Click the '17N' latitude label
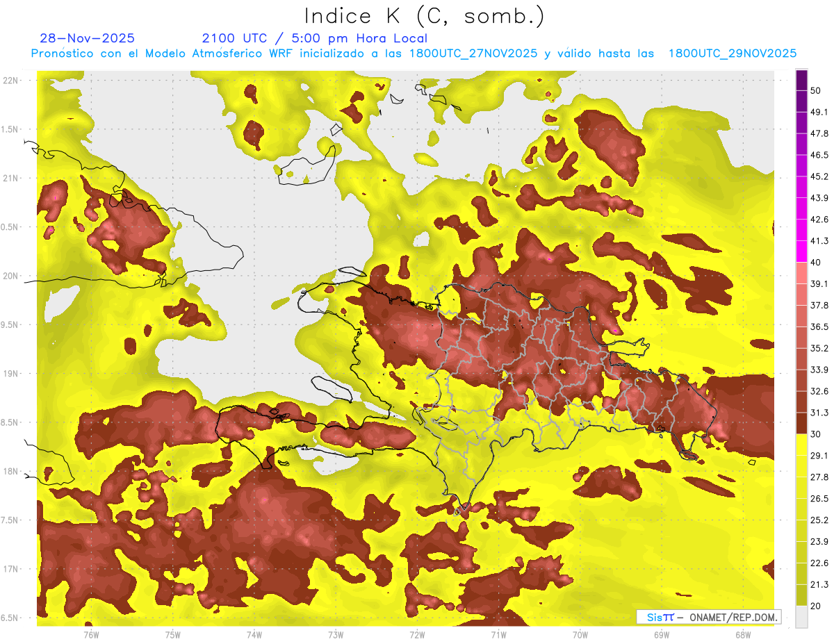This screenshot has width=834, height=644. tap(12, 570)
